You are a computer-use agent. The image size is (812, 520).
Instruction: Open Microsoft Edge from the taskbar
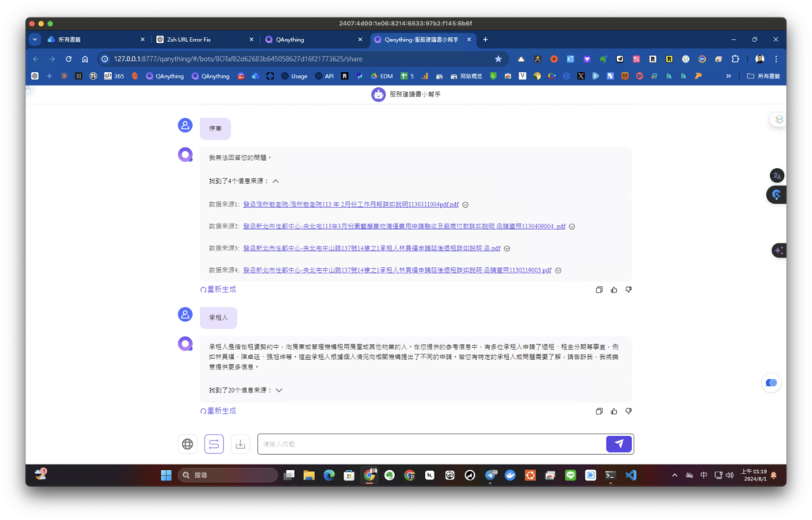pyautogui.click(x=329, y=476)
